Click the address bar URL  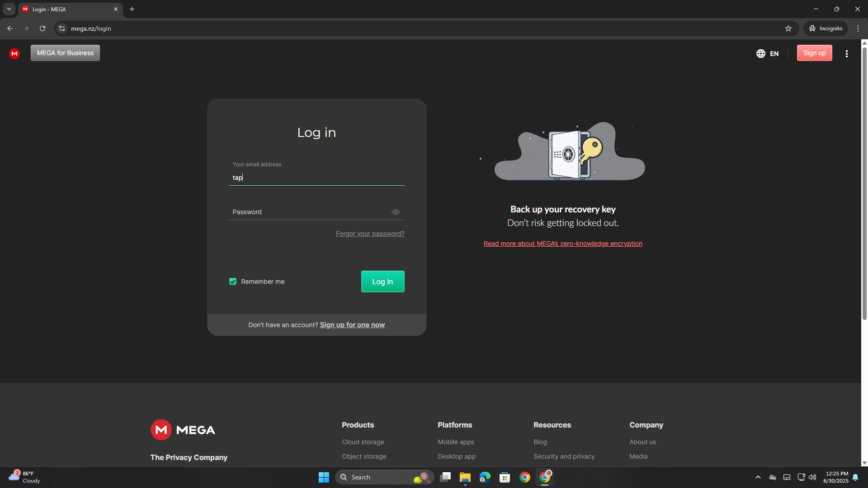(x=91, y=28)
